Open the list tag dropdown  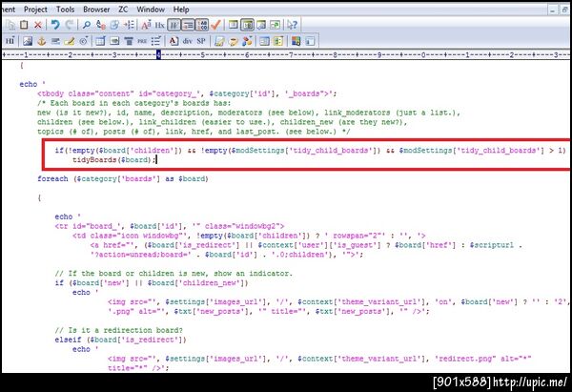coord(156,41)
